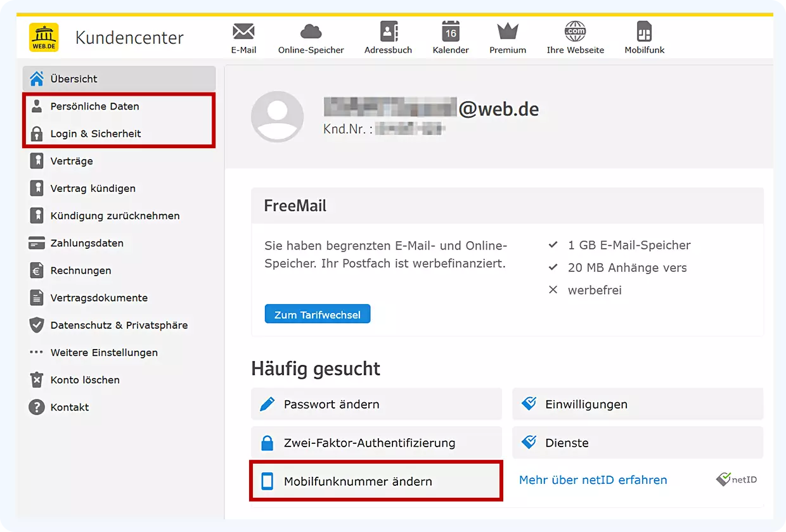Click the WEB.DE logo
The image size is (786, 532).
coord(43,37)
